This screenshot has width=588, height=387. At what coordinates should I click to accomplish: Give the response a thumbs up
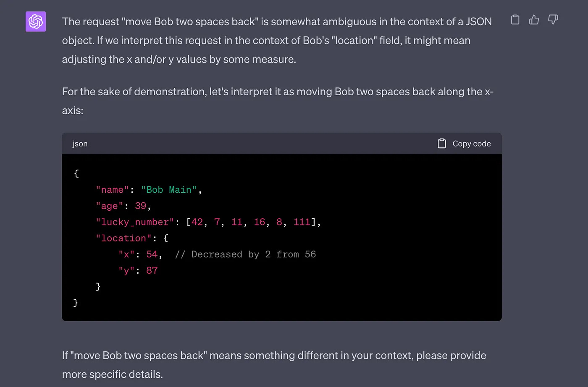(534, 20)
